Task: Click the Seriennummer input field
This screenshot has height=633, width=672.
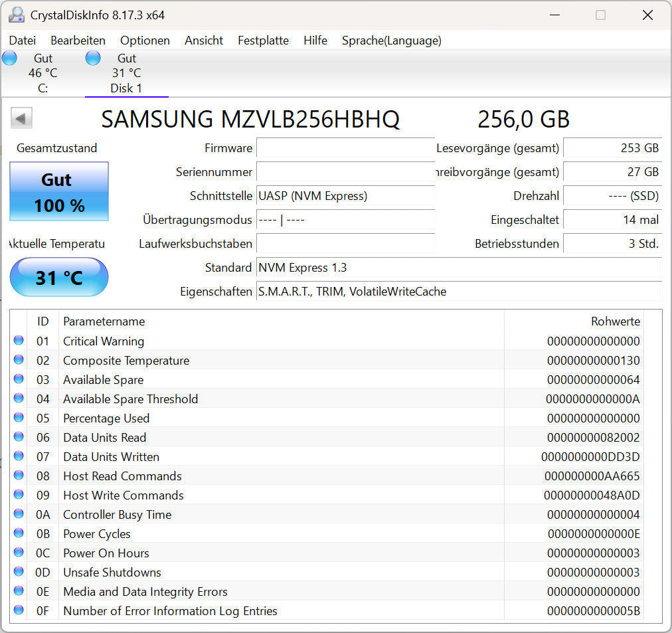Action: coord(345,172)
